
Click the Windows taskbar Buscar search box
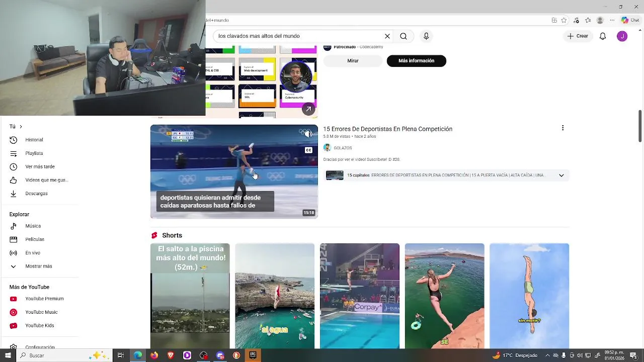coord(64,355)
